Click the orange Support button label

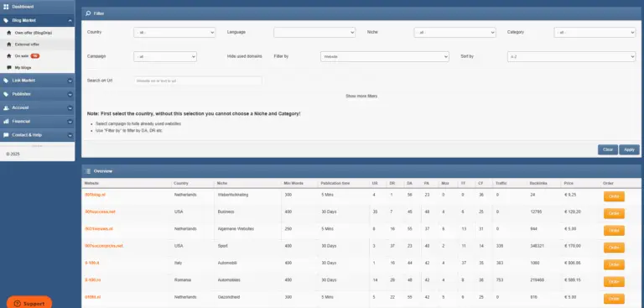click(x=34, y=304)
